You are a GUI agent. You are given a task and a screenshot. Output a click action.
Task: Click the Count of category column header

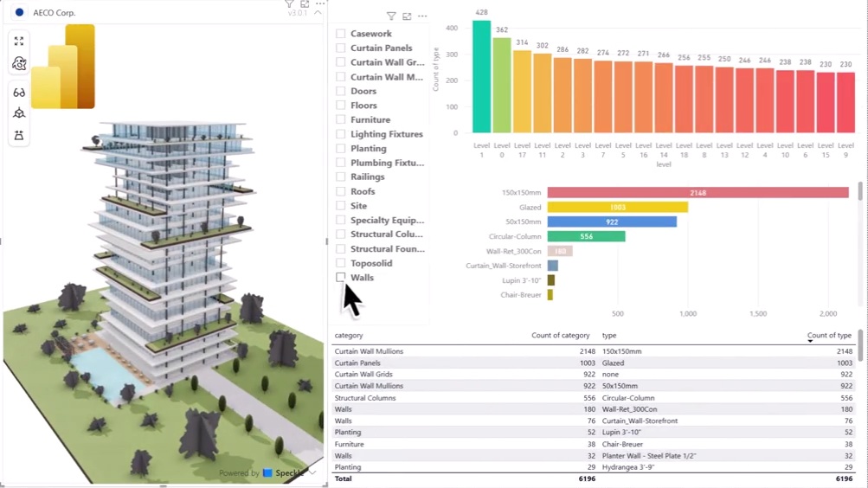click(x=560, y=335)
